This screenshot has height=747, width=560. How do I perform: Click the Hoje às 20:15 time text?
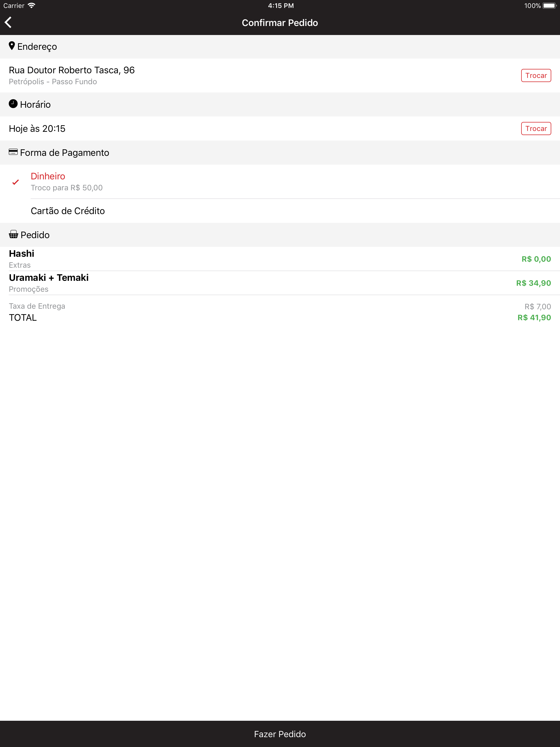pos(37,128)
